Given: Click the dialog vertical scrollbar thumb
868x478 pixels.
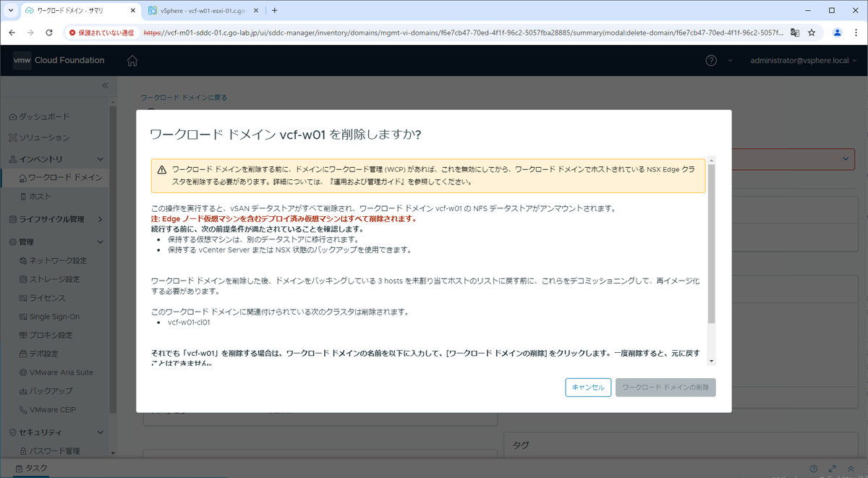Looking at the screenshot, I should click(712, 244).
